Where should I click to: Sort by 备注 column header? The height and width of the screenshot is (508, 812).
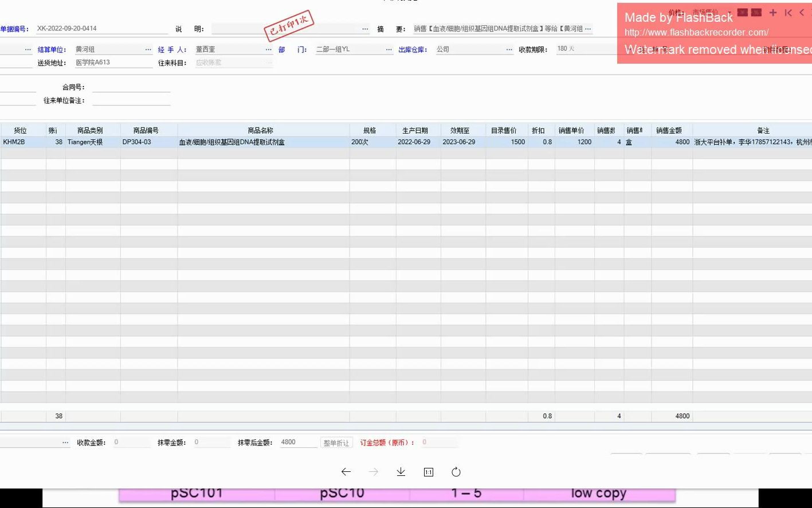(x=752, y=131)
